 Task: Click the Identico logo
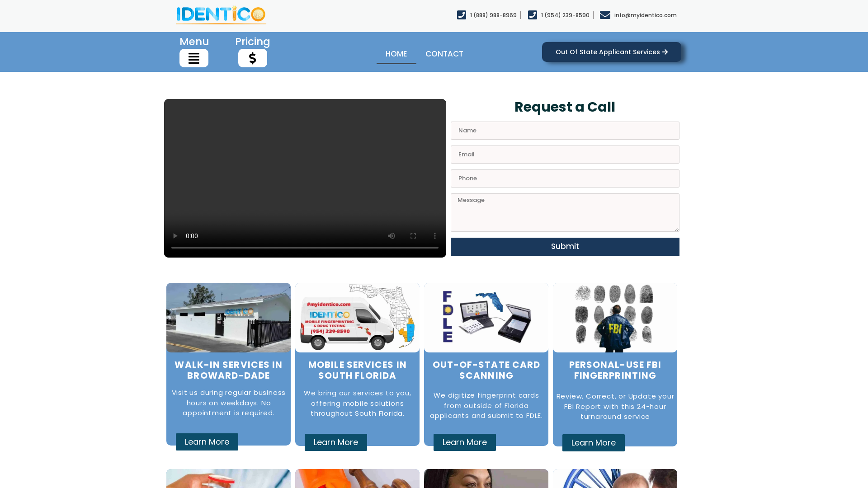tap(221, 15)
